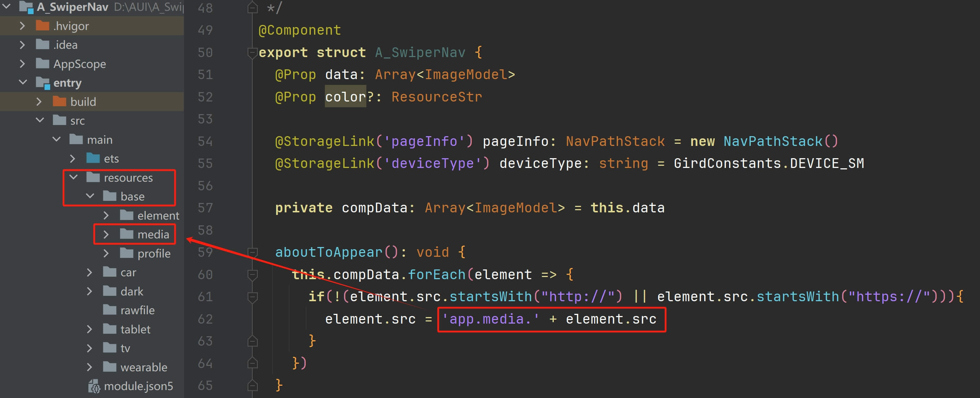Expand the media folder

(x=106, y=234)
